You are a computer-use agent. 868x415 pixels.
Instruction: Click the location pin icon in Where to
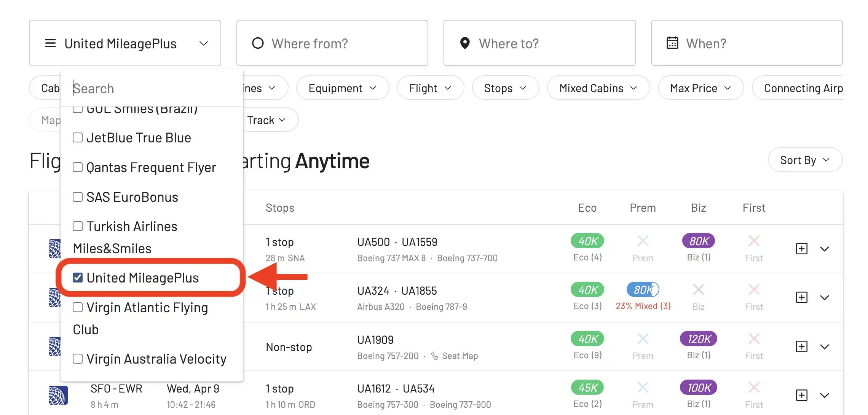click(x=465, y=43)
